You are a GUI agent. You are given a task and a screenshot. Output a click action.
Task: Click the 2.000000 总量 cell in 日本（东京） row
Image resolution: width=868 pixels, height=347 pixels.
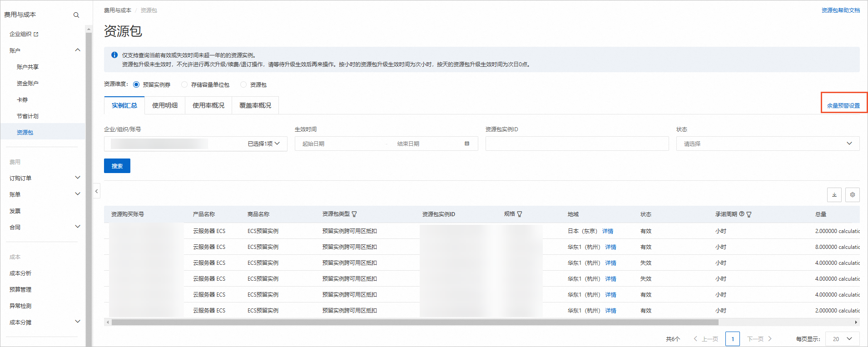click(837, 231)
